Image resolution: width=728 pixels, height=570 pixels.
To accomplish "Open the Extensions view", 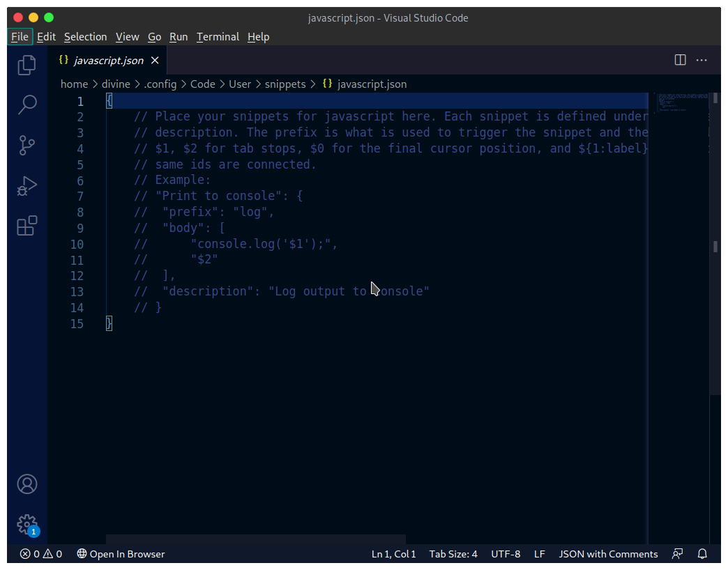I will pos(27,226).
